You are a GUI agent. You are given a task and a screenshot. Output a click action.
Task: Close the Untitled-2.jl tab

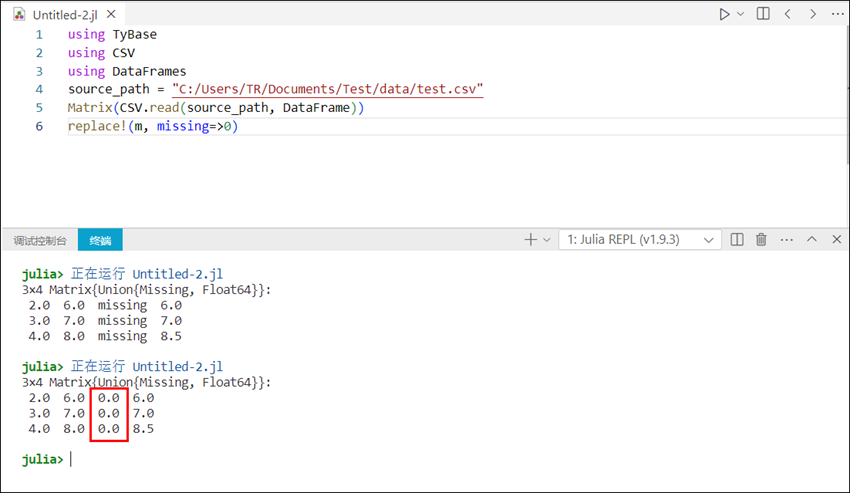111,14
